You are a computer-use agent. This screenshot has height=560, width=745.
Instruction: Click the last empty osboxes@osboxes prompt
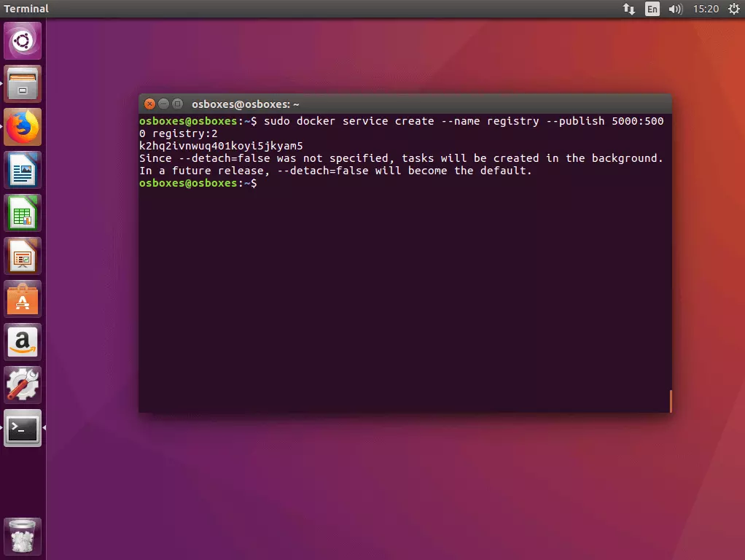pos(198,183)
